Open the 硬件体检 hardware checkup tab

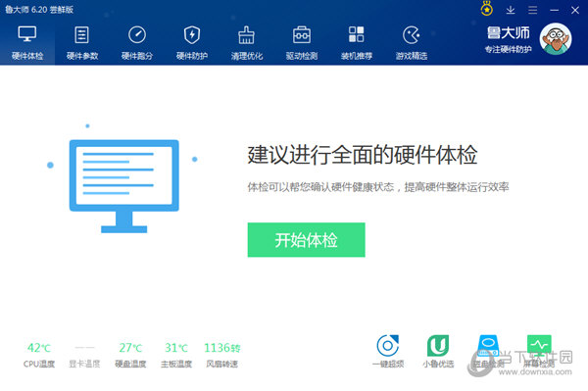(x=27, y=42)
